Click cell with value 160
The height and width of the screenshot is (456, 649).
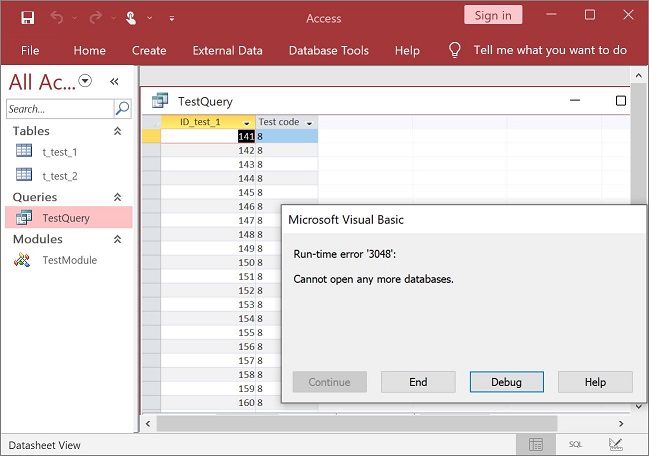click(208, 402)
